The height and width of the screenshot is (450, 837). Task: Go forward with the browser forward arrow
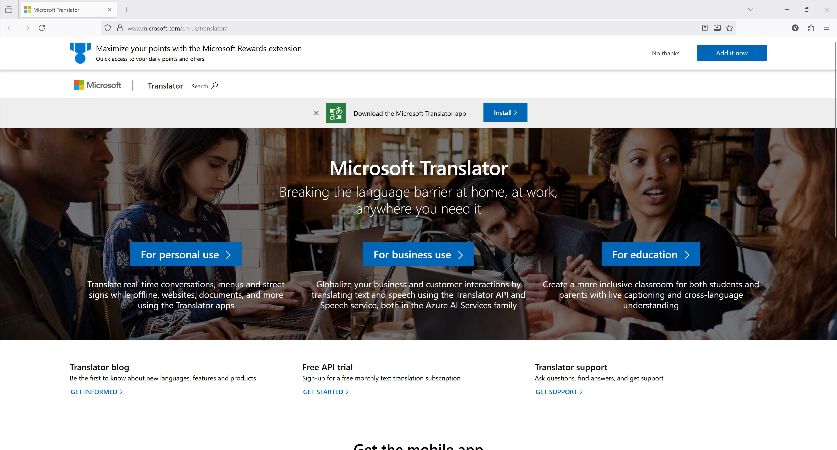coord(27,28)
